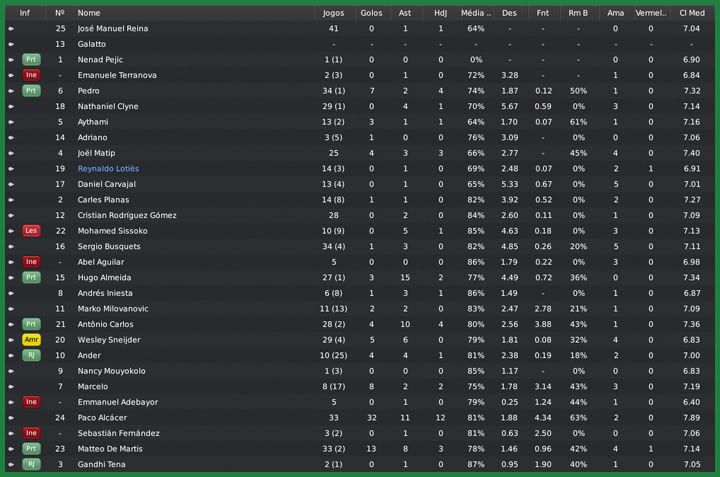Sort players by Cl Med column header

[x=691, y=13]
